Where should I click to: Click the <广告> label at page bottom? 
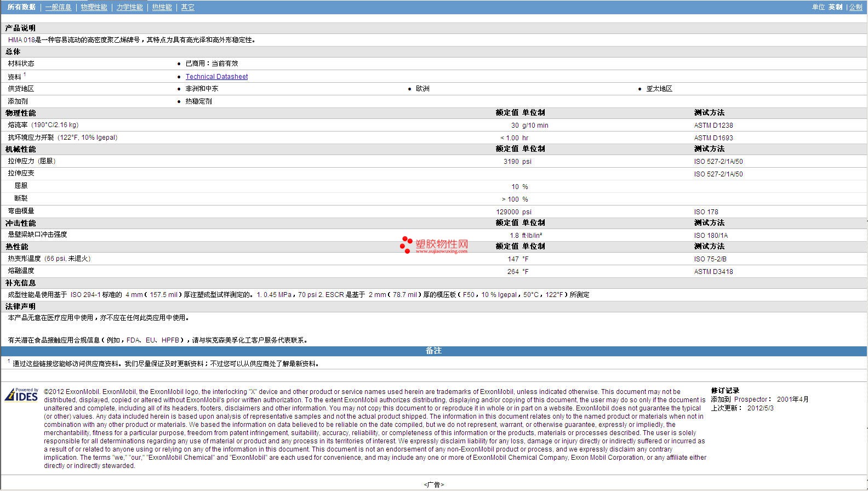[x=433, y=484]
